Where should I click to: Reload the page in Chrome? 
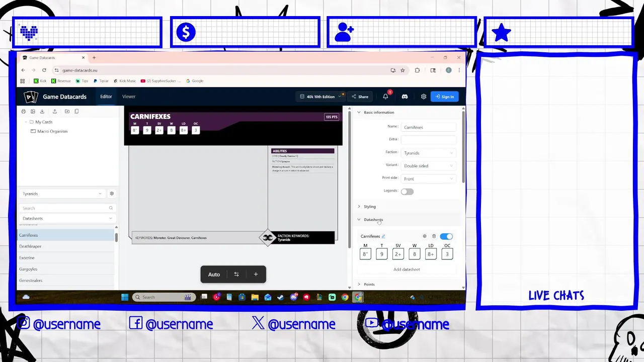pos(44,70)
